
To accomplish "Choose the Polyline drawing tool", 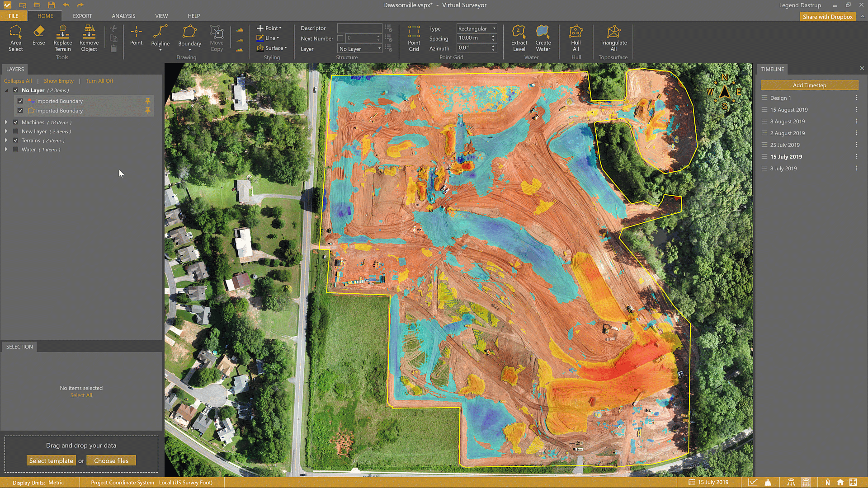I will tap(160, 36).
